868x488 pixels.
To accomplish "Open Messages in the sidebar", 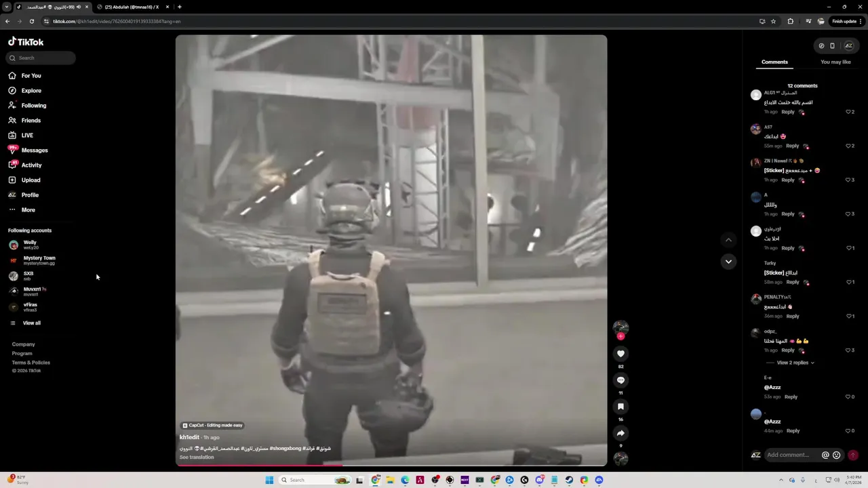I will [x=28, y=150].
